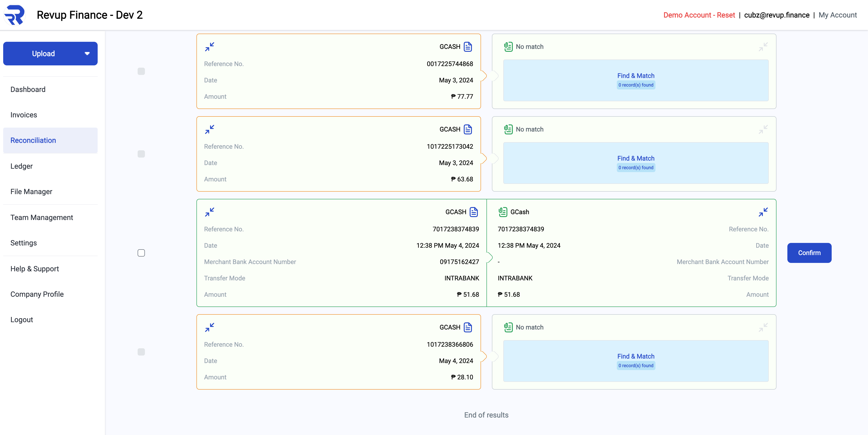Open document icon on ₱28.10 GCASH card
868x435 pixels.
pyautogui.click(x=468, y=327)
